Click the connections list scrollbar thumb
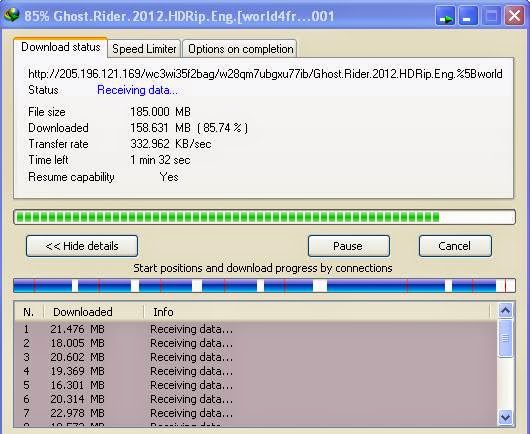This screenshot has height=434, width=530. pos(505,338)
